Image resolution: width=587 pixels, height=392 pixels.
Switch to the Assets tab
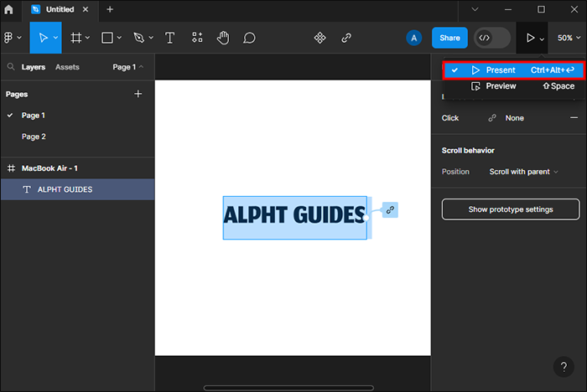pos(67,67)
